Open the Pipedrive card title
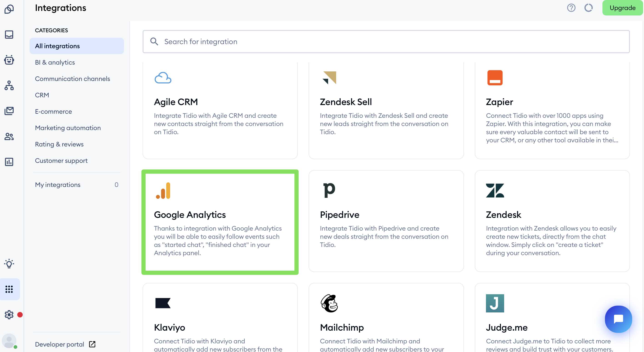This screenshot has width=644, height=352. [339, 215]
